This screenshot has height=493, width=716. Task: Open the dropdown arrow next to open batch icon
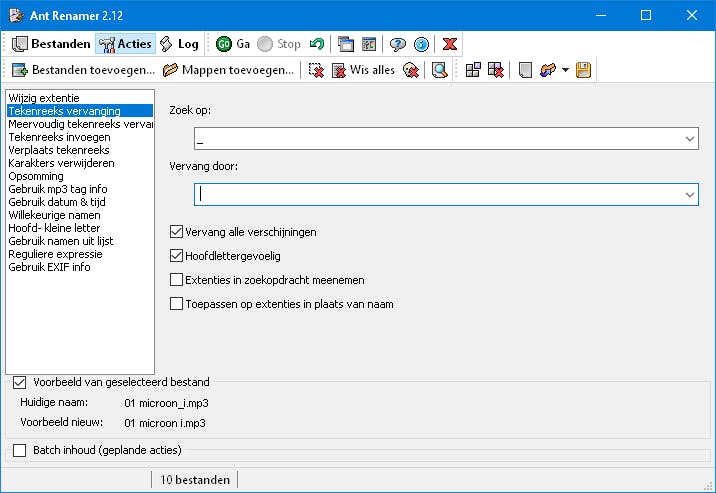click(566, 70)
